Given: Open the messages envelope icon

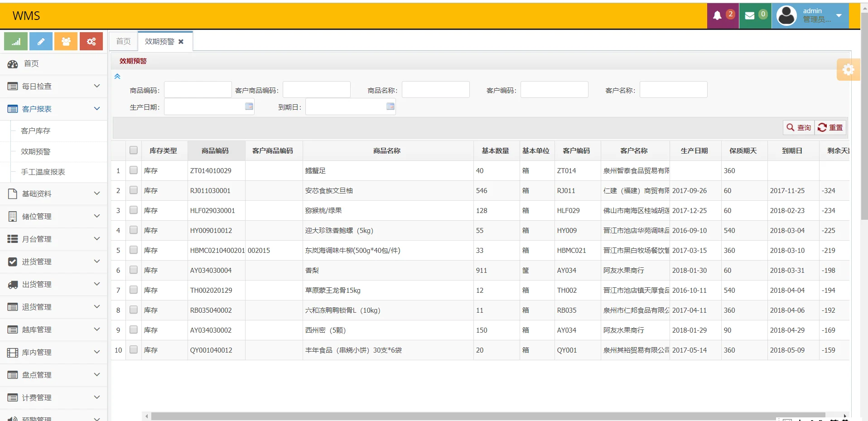Looking at the screenshot, I should (x=750, y=15).
